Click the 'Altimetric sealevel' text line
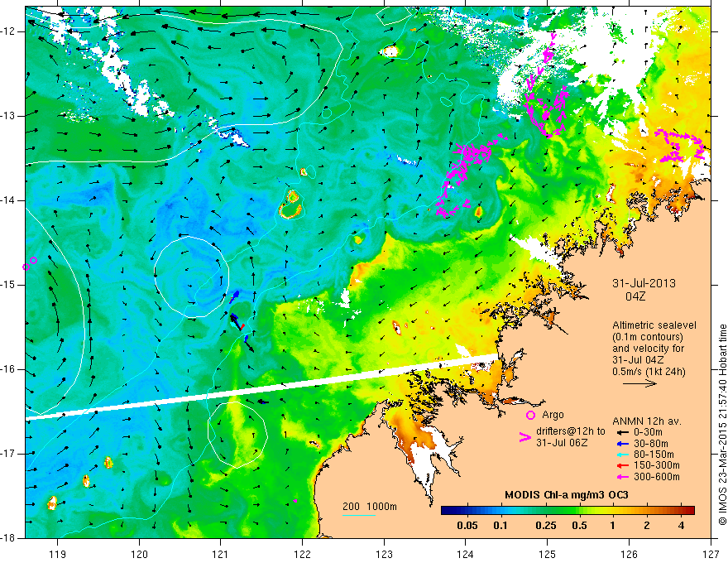The height and width of the screenshot is (563, 728). [654, 325]
